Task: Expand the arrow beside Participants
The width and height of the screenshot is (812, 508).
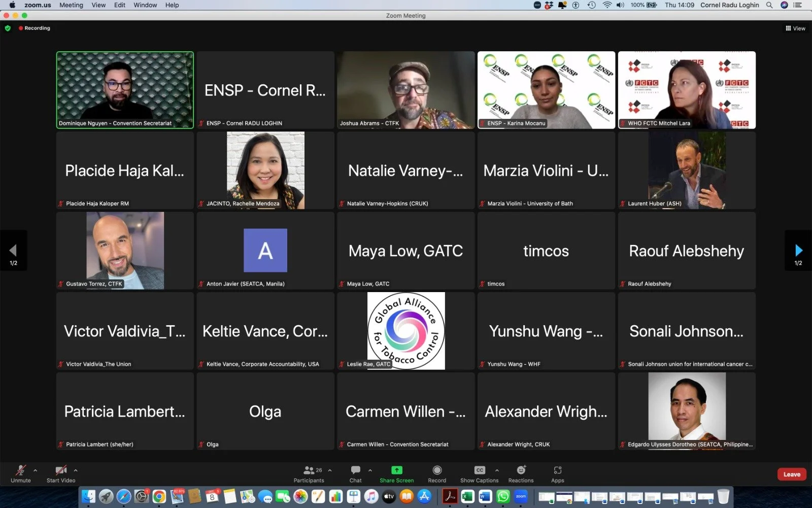Action: click(x=330, y=470)
